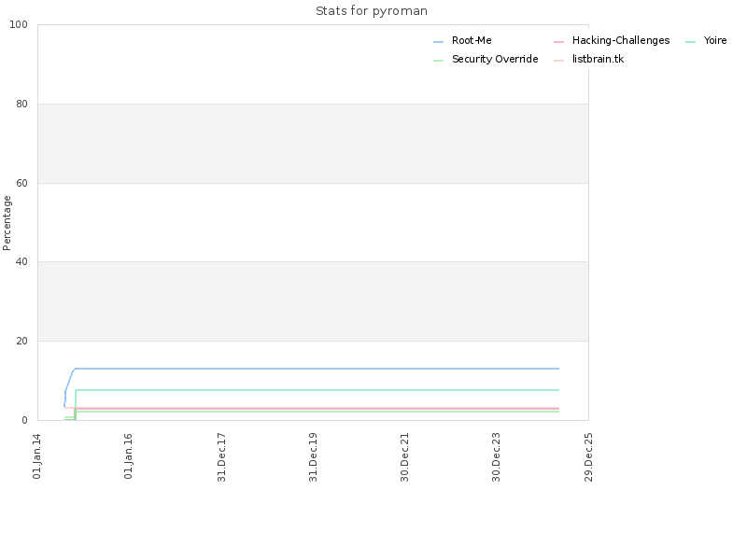Click the 30.Dec.23 x-axis date label
Viewport: 747px width, 560px height.
[x=496, y=457]
